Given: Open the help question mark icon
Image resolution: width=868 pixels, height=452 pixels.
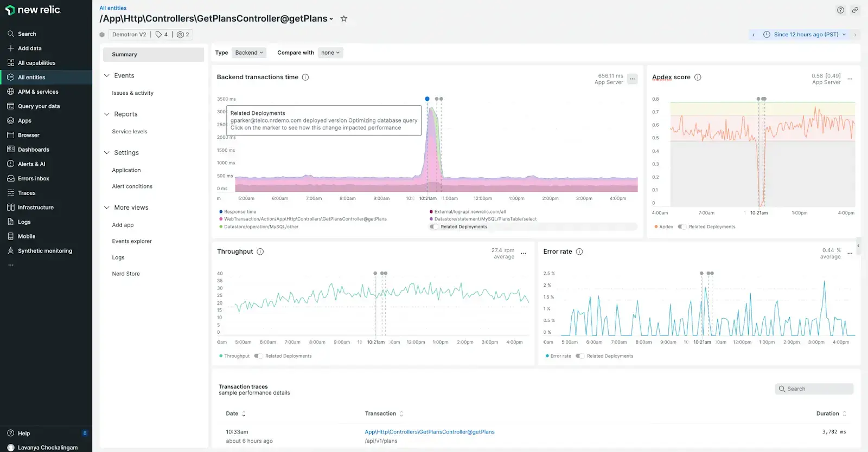Looking at the screenshot, I should pos(840,10).
